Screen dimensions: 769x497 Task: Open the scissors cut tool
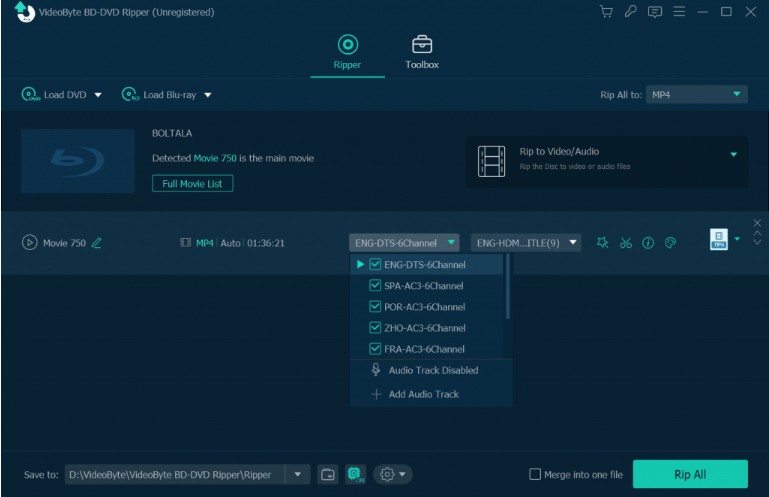click(626, 242)
